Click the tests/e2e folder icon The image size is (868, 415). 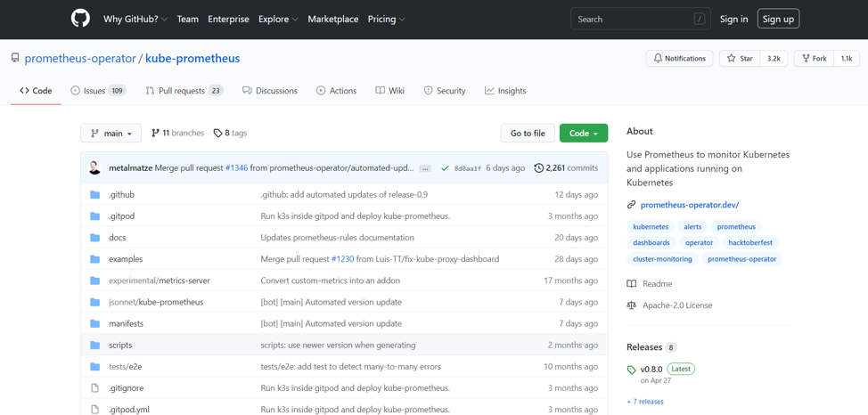95,366
